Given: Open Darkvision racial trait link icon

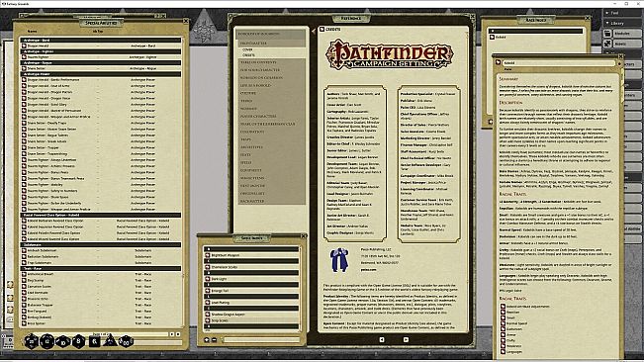Looking at the screenshot, I should tap(503, 329).
